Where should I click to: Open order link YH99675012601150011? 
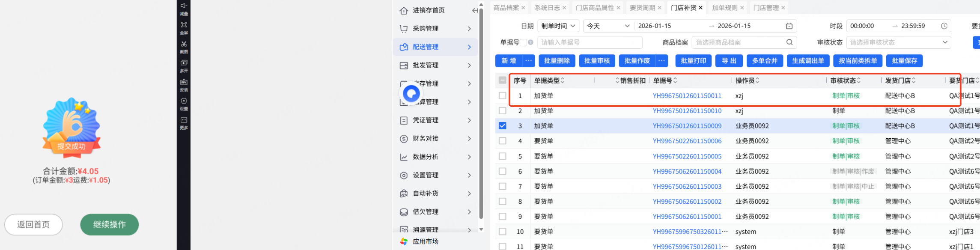[x=687, y=96]
